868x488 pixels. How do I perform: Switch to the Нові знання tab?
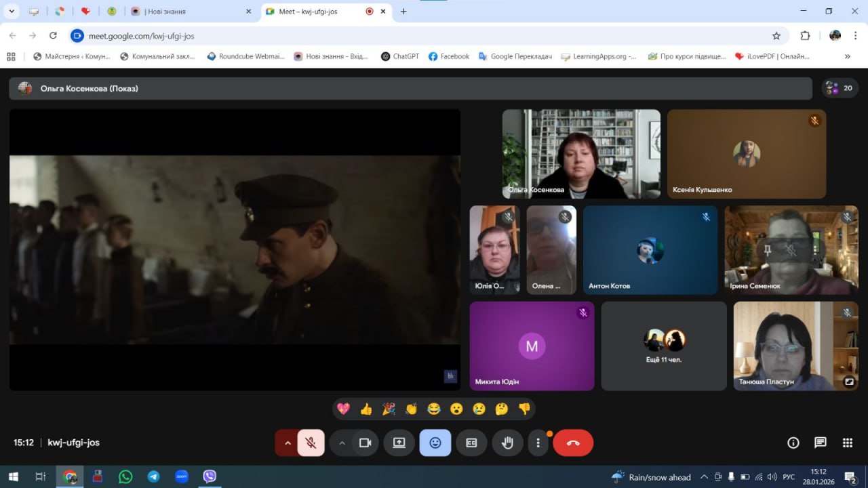[x=190, y=12]
